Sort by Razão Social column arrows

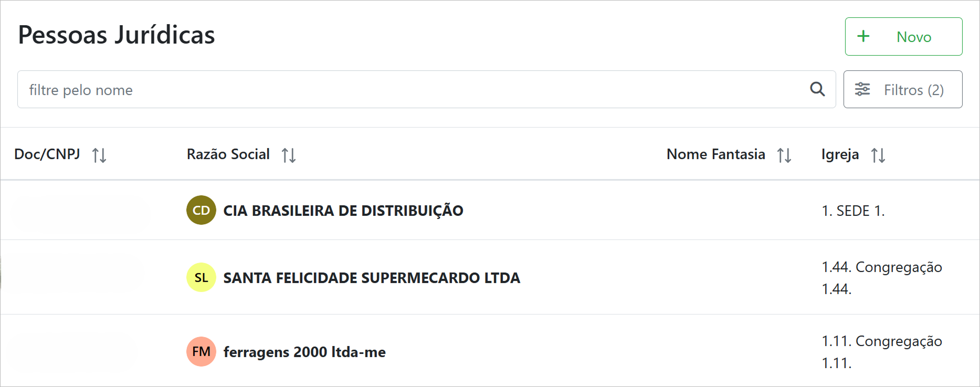tap(289, 155)
